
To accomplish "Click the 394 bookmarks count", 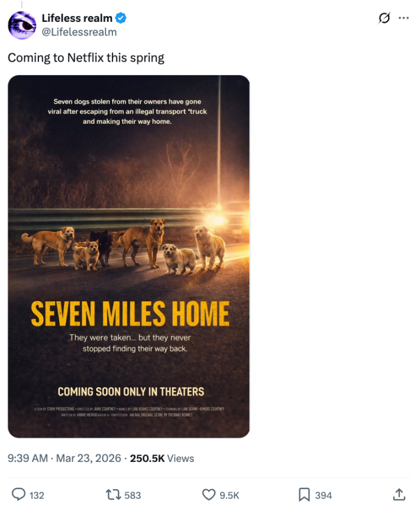I will tap(323, 495).
